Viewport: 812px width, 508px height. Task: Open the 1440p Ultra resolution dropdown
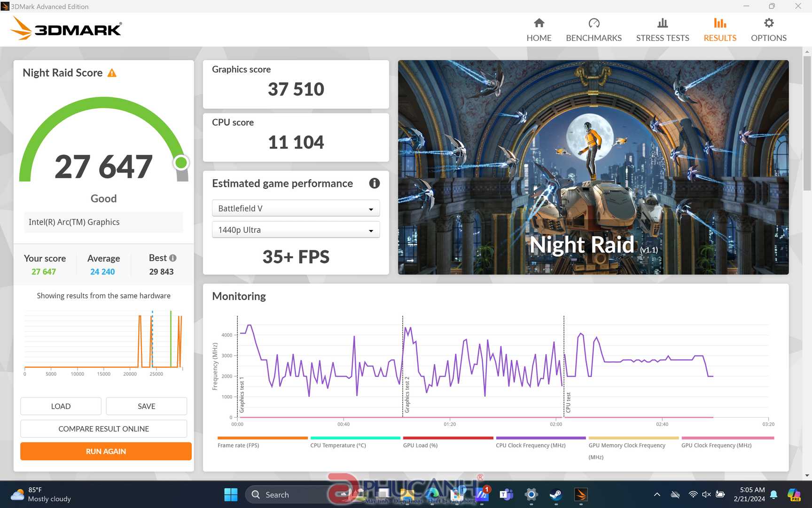click(296, 230)
